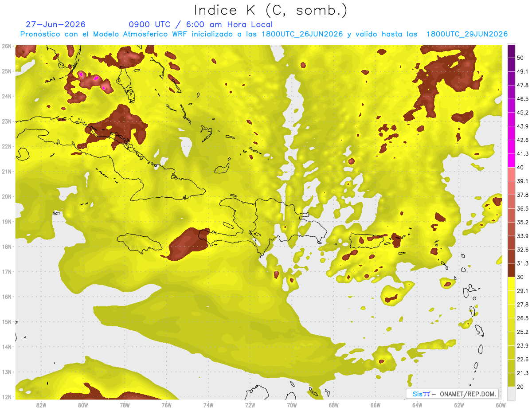Click the colorbar label '29.1'
This screenshot has width=532, height=411.
click(x=523, y=290)
